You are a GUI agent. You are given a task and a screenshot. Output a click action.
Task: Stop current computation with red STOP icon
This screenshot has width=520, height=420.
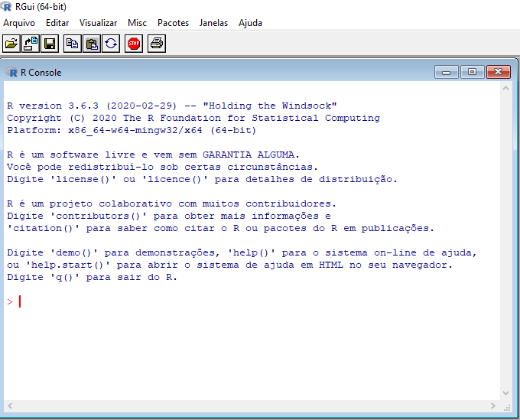pyautogui.click(x=134, y=44)
